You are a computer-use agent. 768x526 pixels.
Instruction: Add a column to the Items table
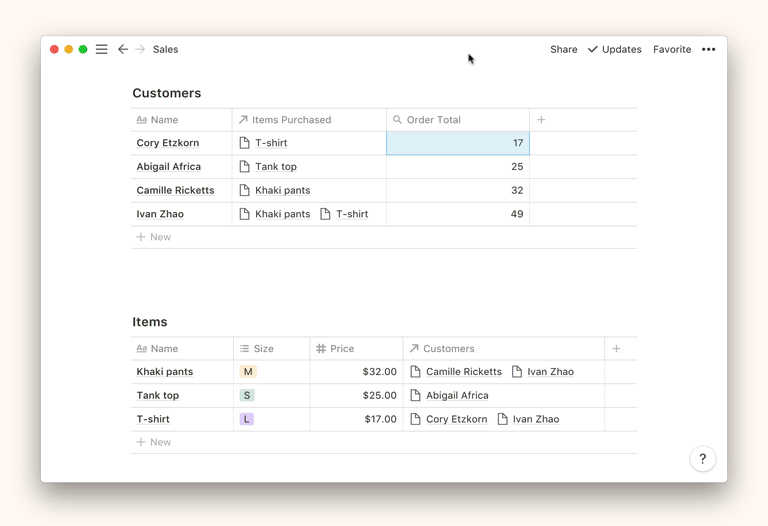click(616, 349)
